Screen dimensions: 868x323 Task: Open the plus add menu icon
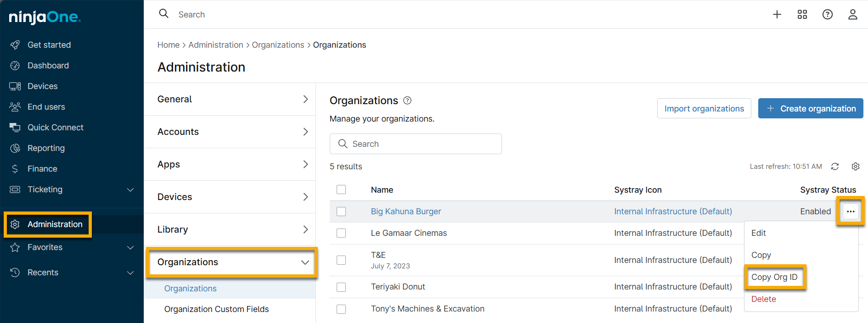777,15
